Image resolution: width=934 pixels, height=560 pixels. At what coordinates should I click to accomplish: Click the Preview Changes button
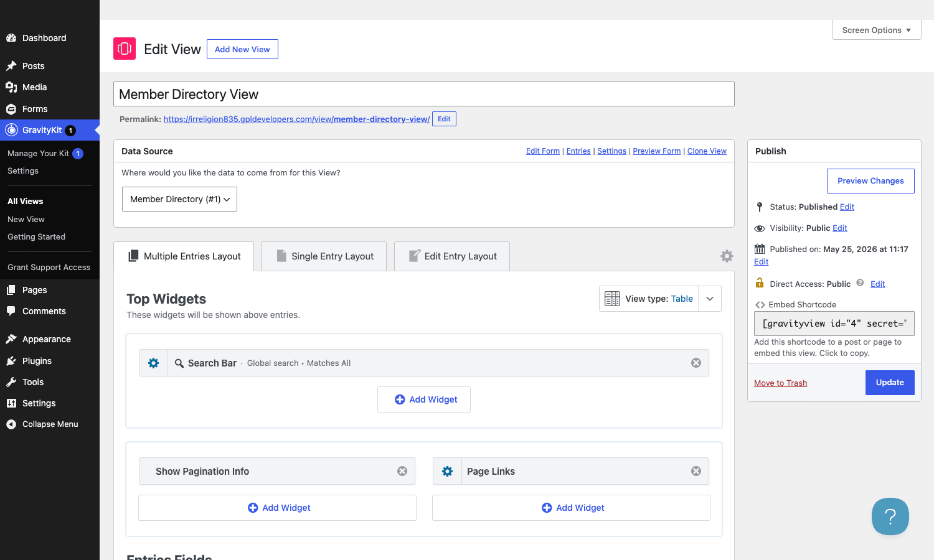[870, 181]
